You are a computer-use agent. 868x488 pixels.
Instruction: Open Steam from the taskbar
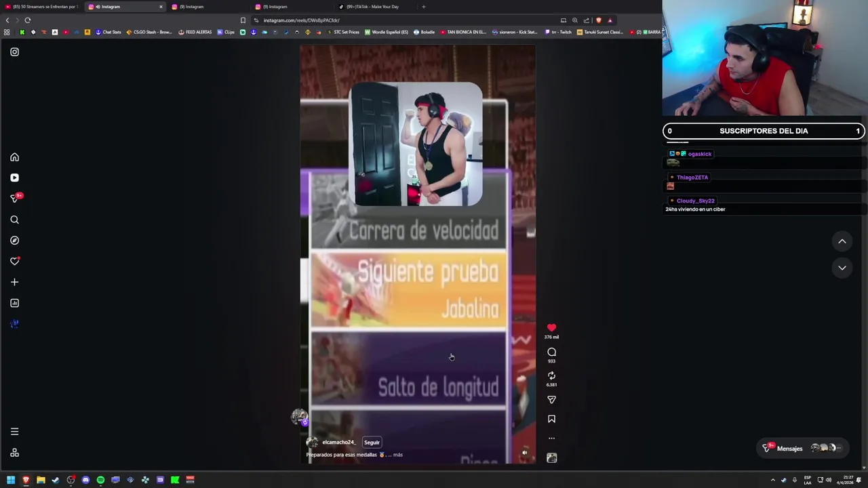coord(56,480)
